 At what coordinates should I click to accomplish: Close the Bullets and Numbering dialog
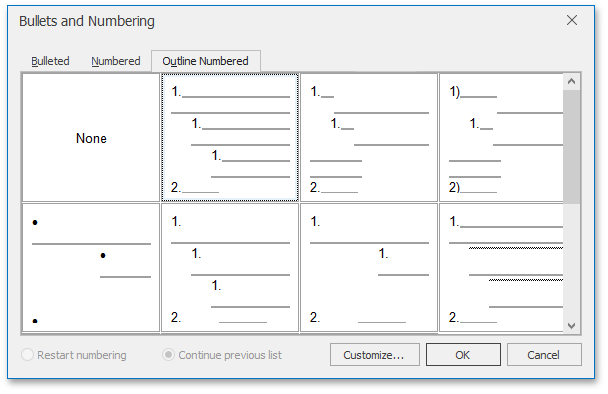coord(572,20)
